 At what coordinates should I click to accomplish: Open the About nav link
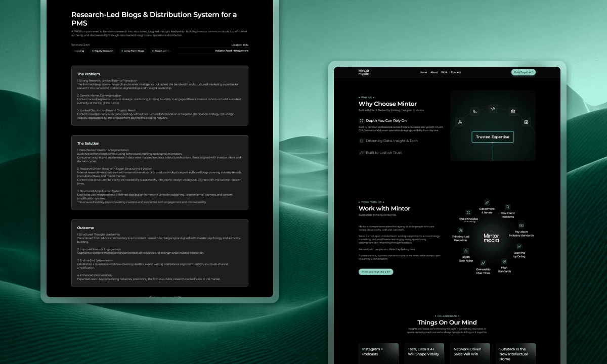pos(434,72)
